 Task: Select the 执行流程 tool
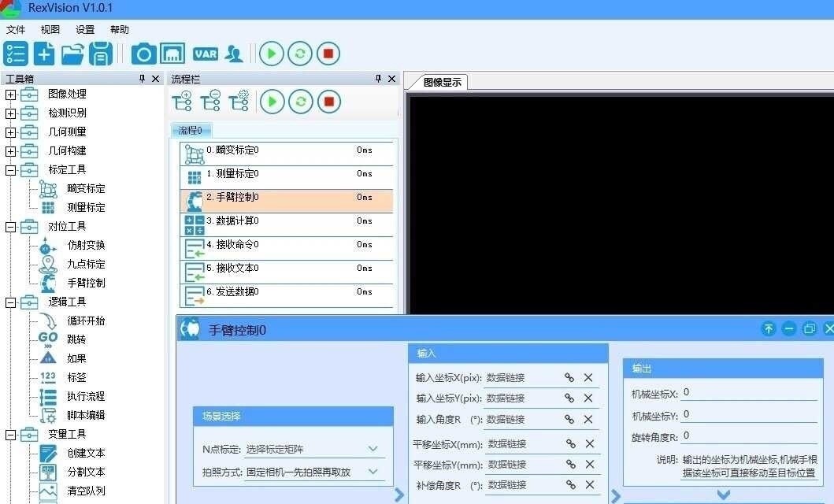tap(73, 396)
